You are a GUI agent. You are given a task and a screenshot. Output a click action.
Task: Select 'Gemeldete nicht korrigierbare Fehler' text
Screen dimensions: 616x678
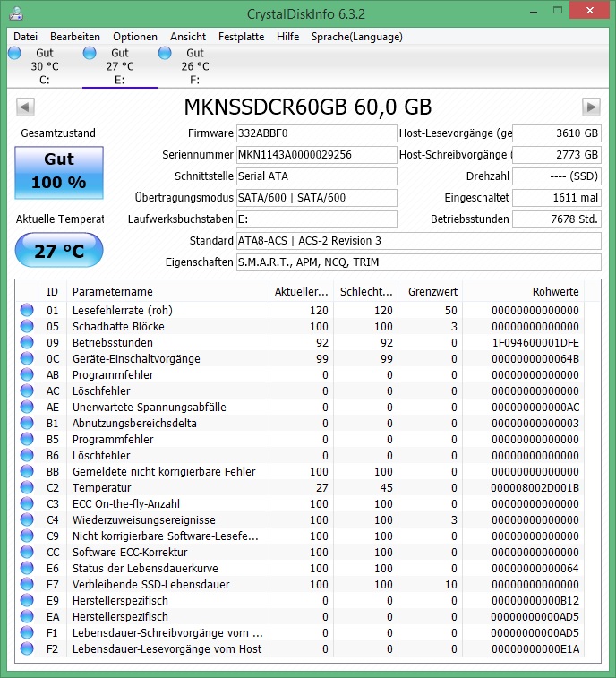pyautogui.click(x=164, y=472)
